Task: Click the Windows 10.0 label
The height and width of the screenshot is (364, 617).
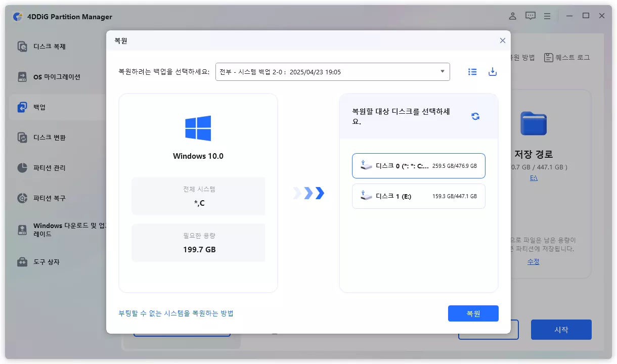Action: coord(198,156)
